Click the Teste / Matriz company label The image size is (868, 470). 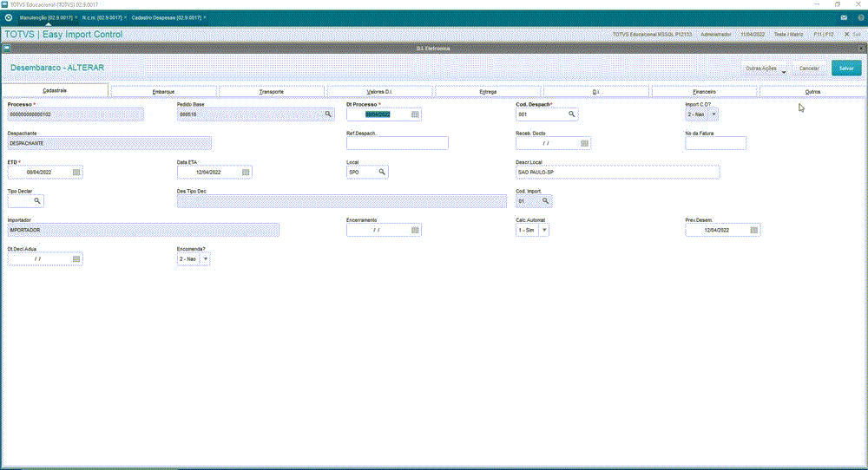tap(788, 35)
